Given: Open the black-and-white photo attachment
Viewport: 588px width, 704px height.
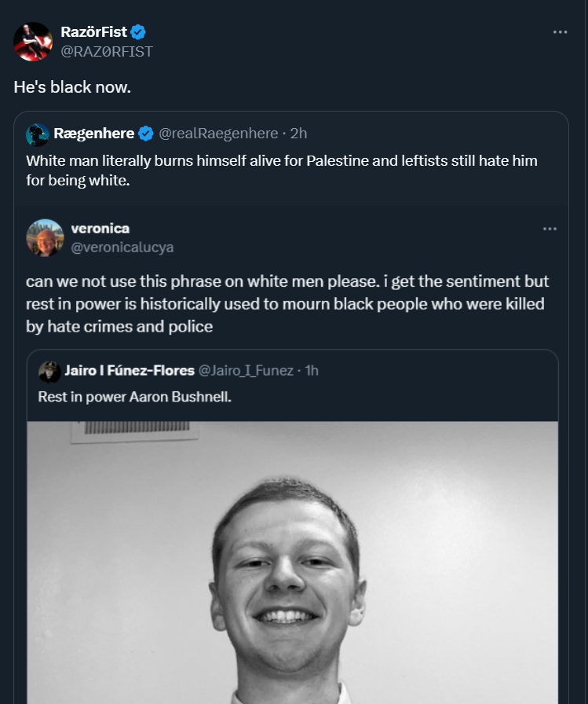Looking at the screenshot, I should tap(292, 562).
